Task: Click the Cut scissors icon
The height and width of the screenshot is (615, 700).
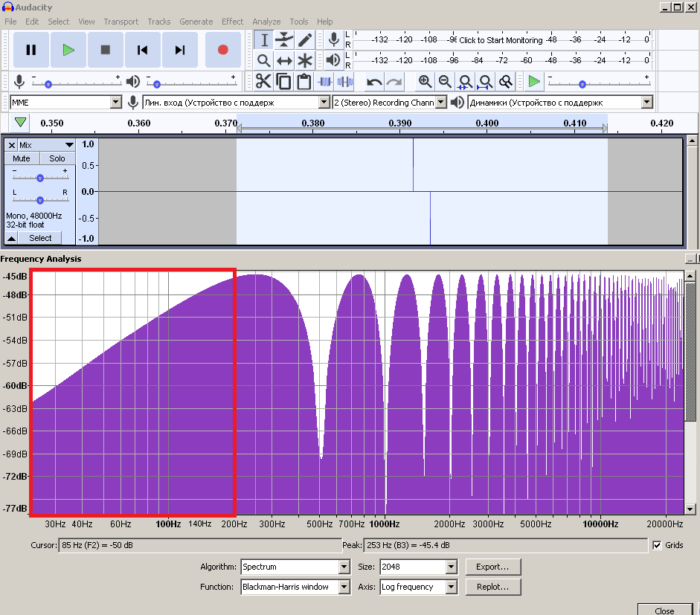Action: pos(263,82)
